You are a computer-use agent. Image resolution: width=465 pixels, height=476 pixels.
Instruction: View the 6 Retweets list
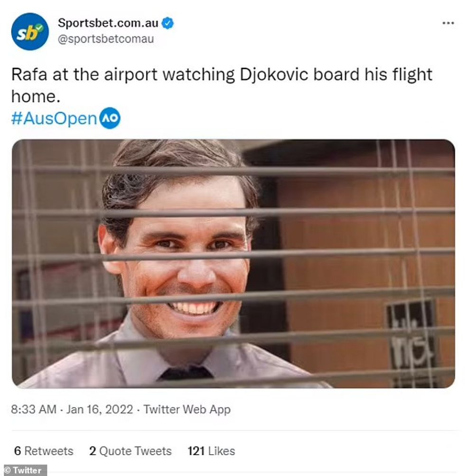coord(44,451)
